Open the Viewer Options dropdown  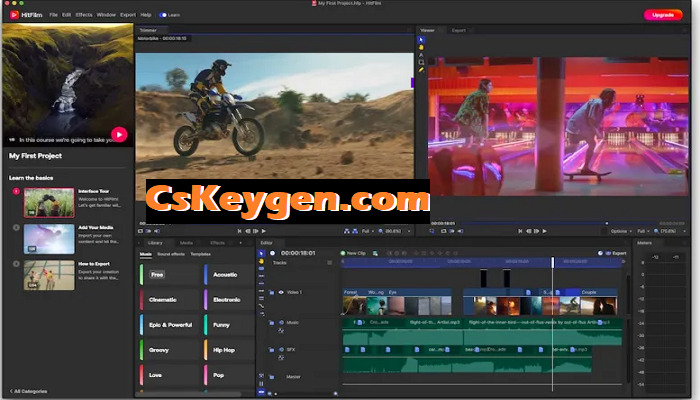click(x=621, y=231)
